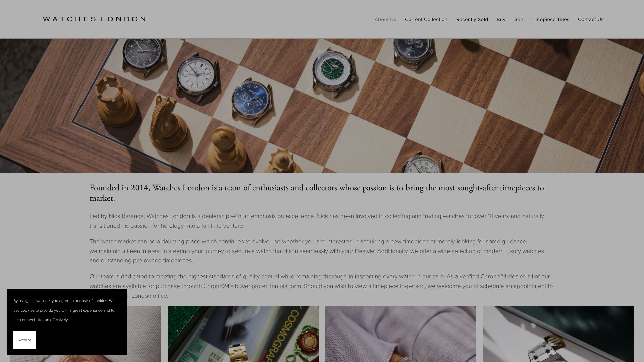Go to Current Collection
Screen dimensions: 644x362
pyautogui.click(x=426, y=19)
